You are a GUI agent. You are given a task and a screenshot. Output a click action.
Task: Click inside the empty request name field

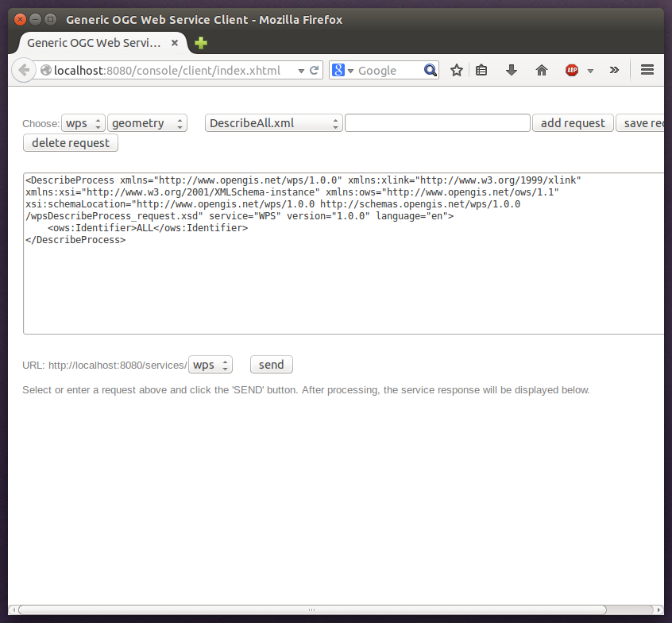(437, 122)
